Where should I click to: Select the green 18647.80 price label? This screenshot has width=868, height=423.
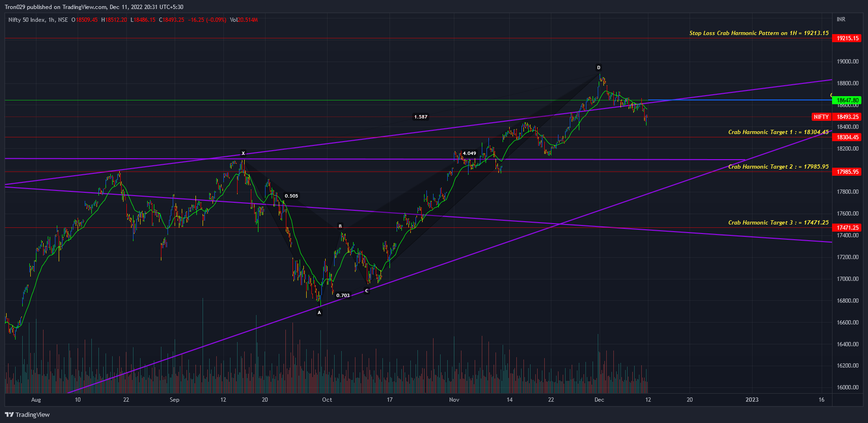[847, 100]
